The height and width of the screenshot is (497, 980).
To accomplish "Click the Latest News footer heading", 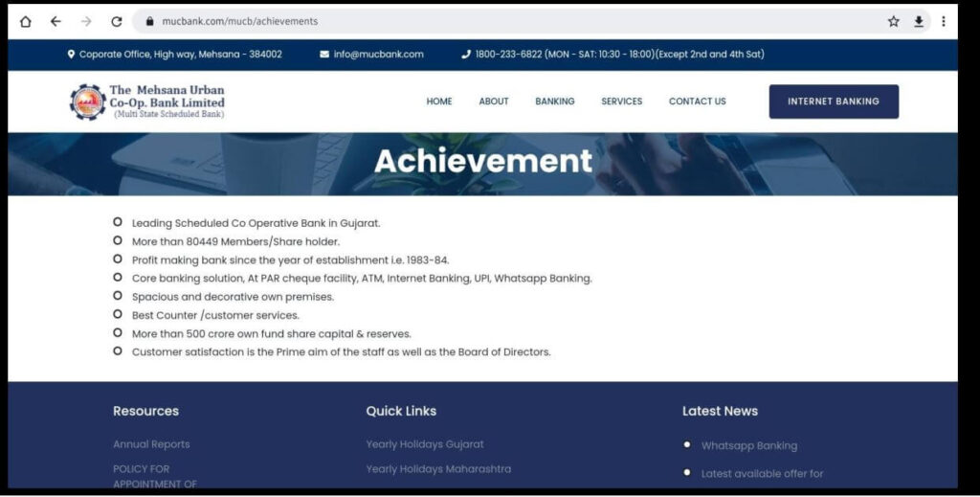I will pyautogui.click(x=720, y=412).
